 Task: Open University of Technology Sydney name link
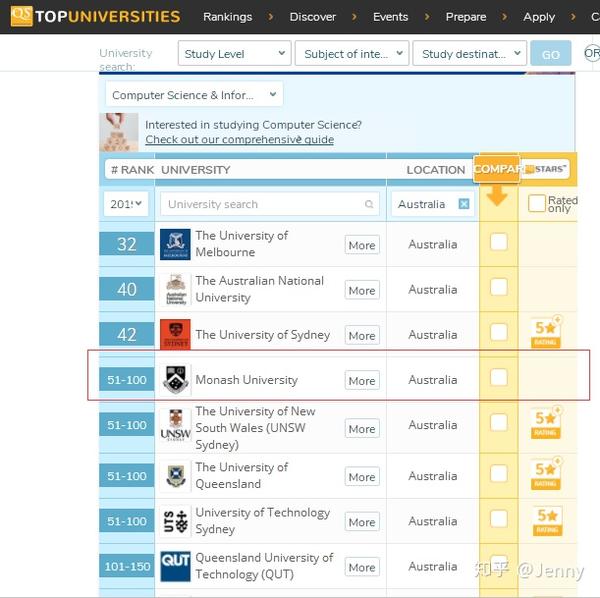(x=263, y=520)
